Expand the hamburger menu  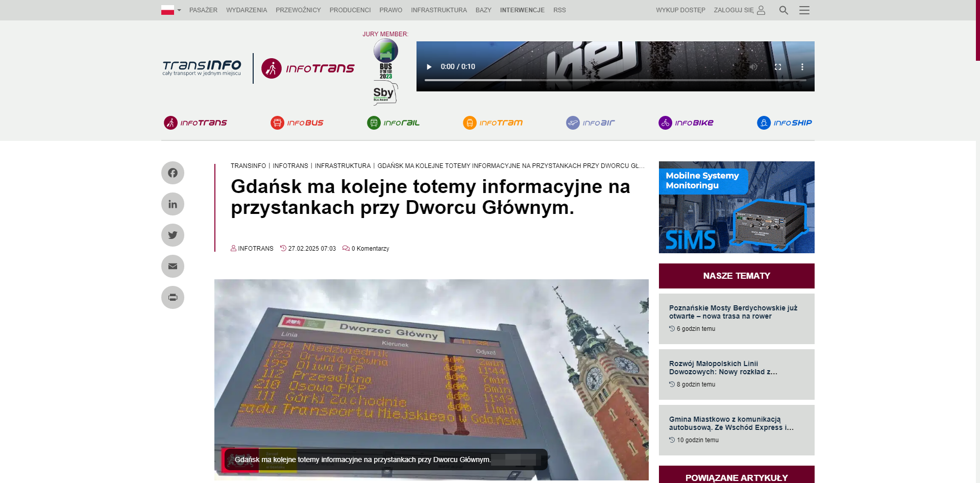[x=804, y=10]
